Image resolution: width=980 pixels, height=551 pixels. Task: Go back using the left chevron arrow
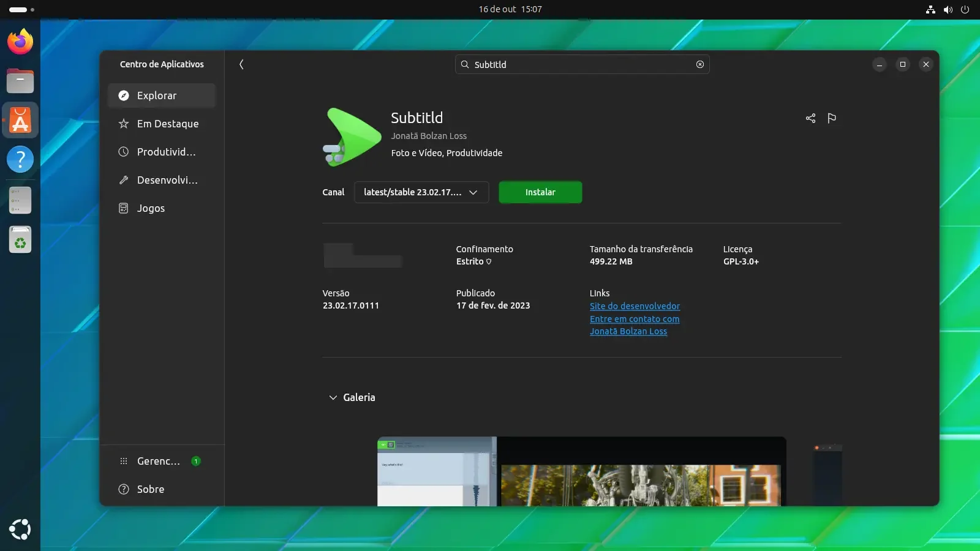241,64
